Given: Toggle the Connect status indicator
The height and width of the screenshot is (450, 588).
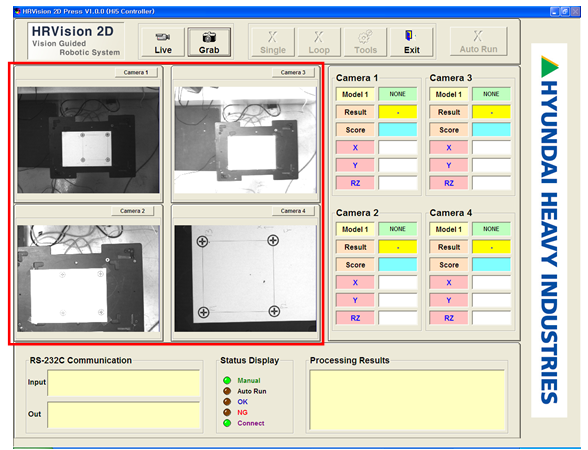Looking at the screenshot, I should tap(227, 423).
